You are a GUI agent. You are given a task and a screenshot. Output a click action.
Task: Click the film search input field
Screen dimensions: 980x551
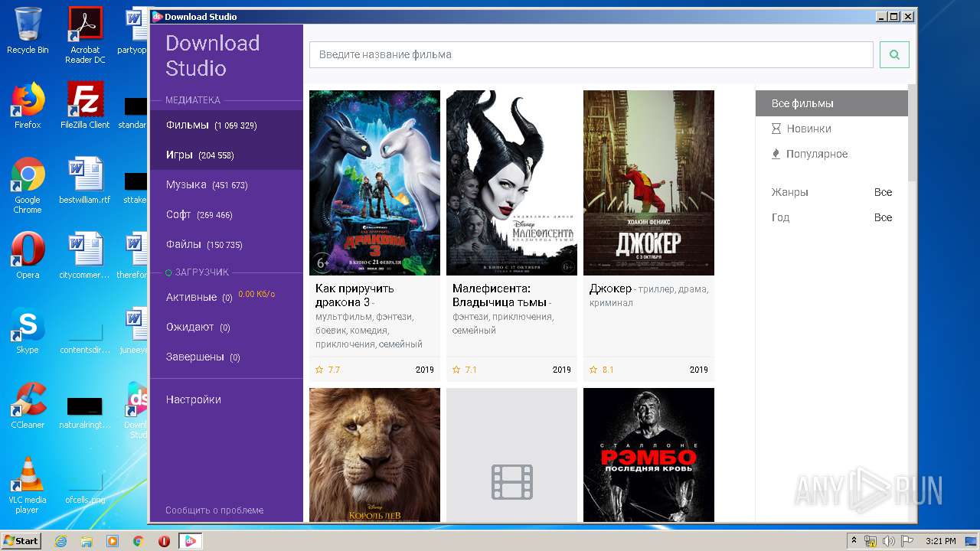(x=591, y=54)
